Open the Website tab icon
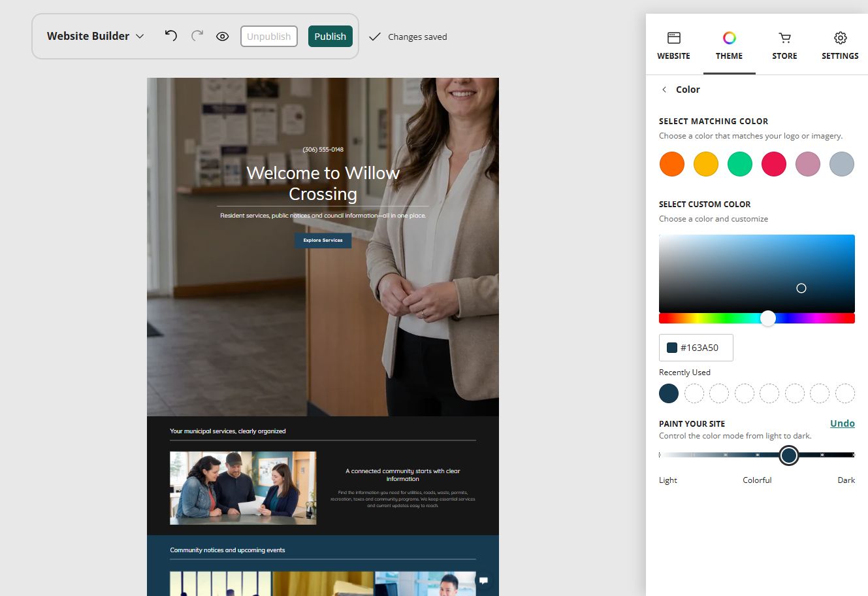Image resolution: width=868 pixels, height=596 pixels. click(673, 38)
